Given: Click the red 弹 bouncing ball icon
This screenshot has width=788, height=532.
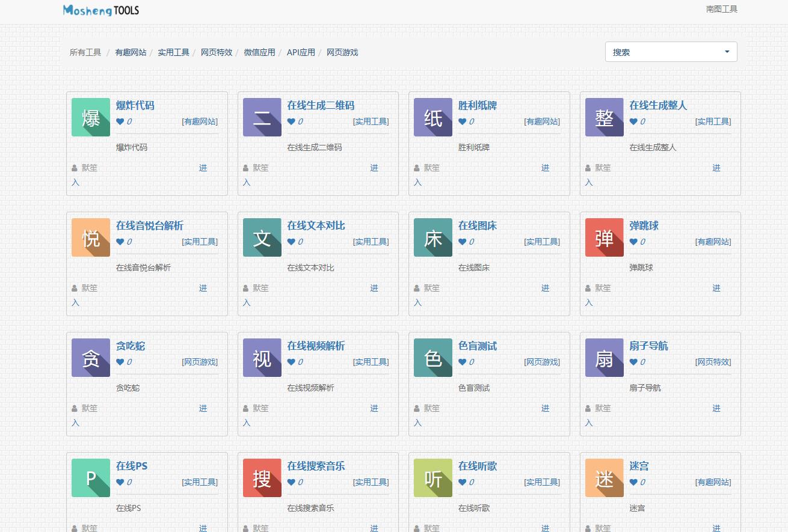Looking at the screenshot, I should tap(604, 237).
